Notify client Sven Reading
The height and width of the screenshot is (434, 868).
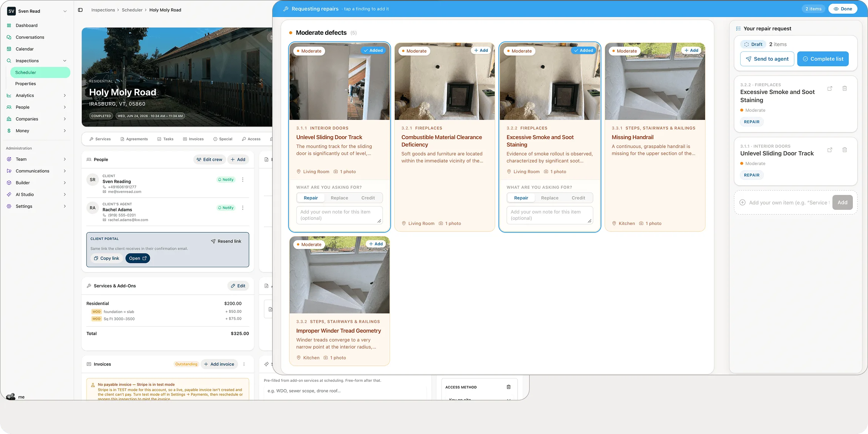click(x=226, y=180)
